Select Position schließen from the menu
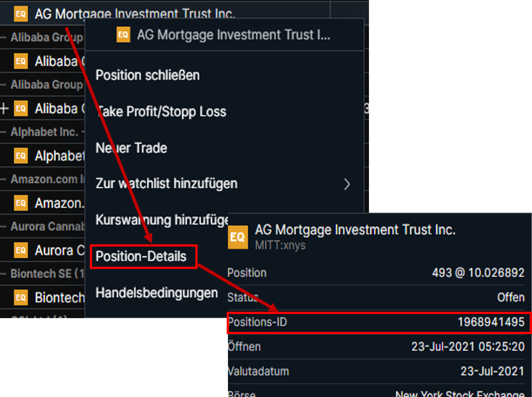This screenshot has height=397, width=532. pos(148,75)
